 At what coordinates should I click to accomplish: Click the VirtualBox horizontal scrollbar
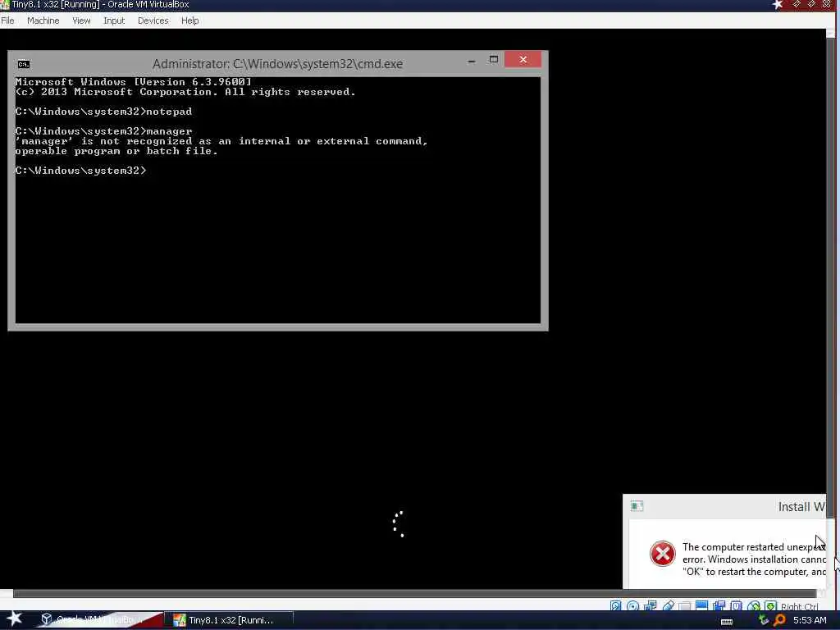tap(413, 594)
